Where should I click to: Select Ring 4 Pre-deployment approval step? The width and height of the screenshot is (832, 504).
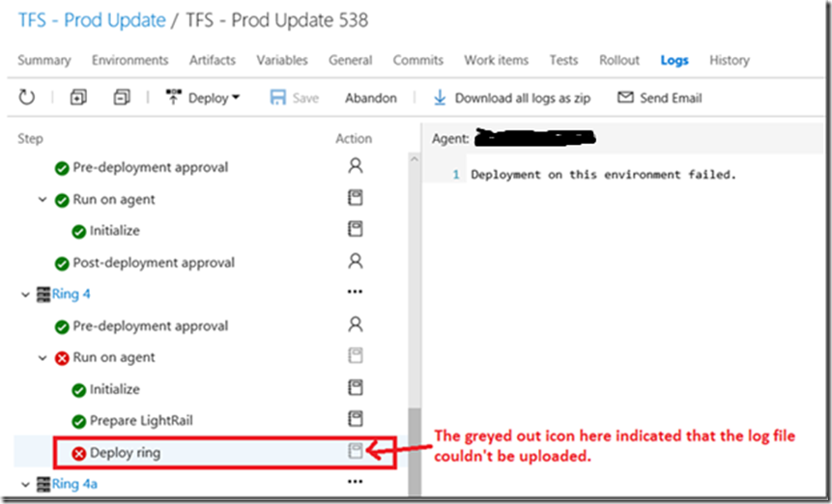pos(150,326)
